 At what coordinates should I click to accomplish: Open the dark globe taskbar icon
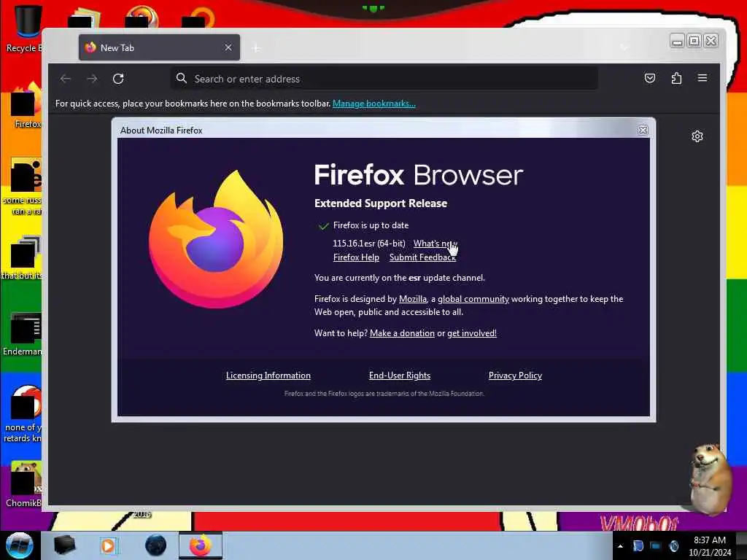click(156, 545)
